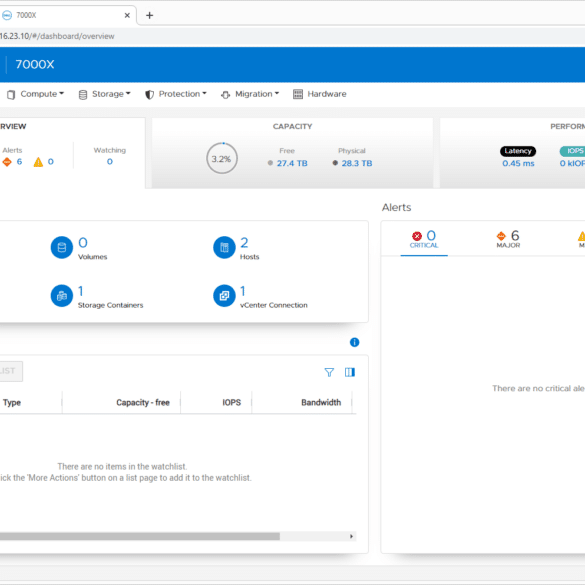Click the 0.45 ms latency value
Screen dimensions: 585x585
click(x=518, y=163)
